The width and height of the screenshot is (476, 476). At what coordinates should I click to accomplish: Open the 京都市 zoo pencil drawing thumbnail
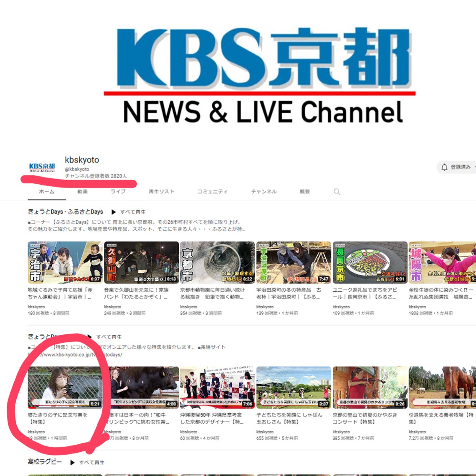(x=217, y=262)
